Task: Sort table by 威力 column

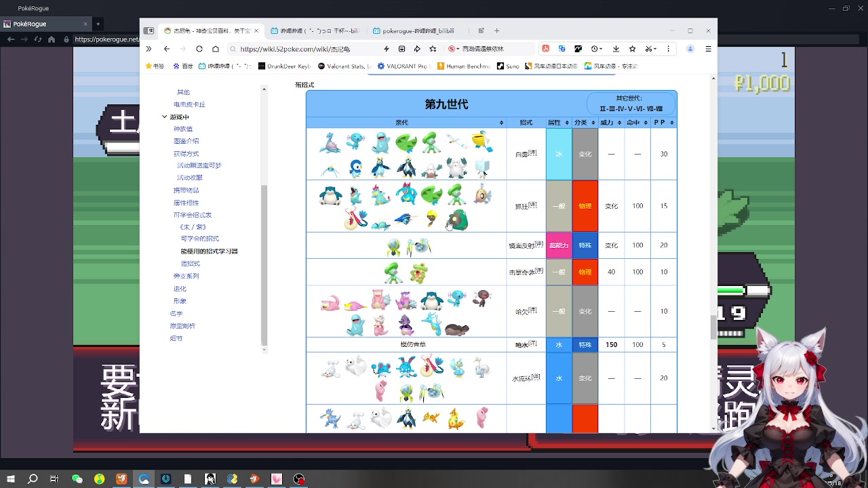Action: 611,123
